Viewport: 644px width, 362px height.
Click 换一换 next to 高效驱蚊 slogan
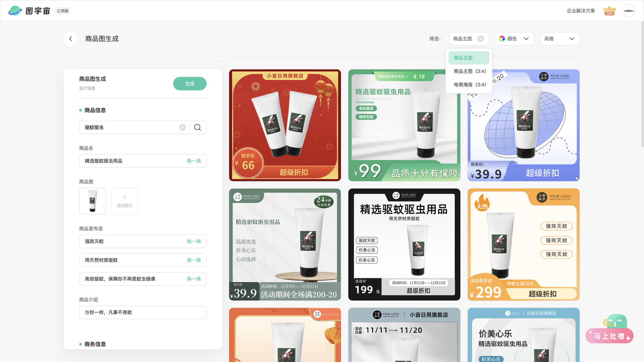pos(194,279)
